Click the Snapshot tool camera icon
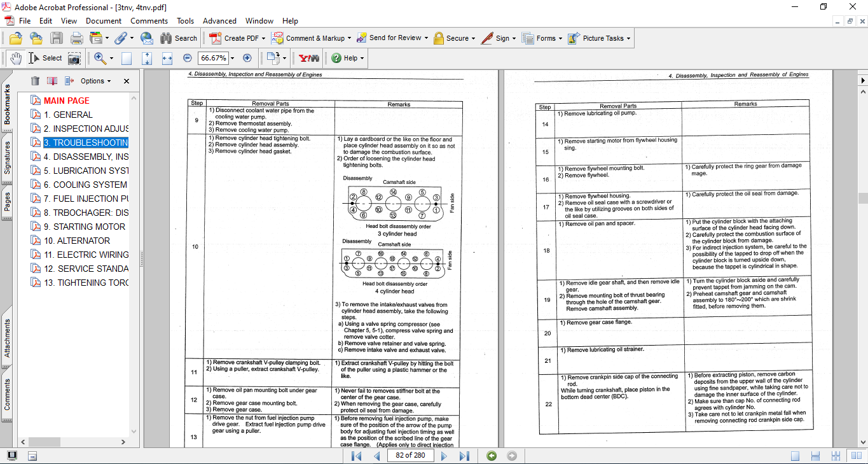This screenshot has height=464, width=868. pyautogui.click(x=74, y=58)
